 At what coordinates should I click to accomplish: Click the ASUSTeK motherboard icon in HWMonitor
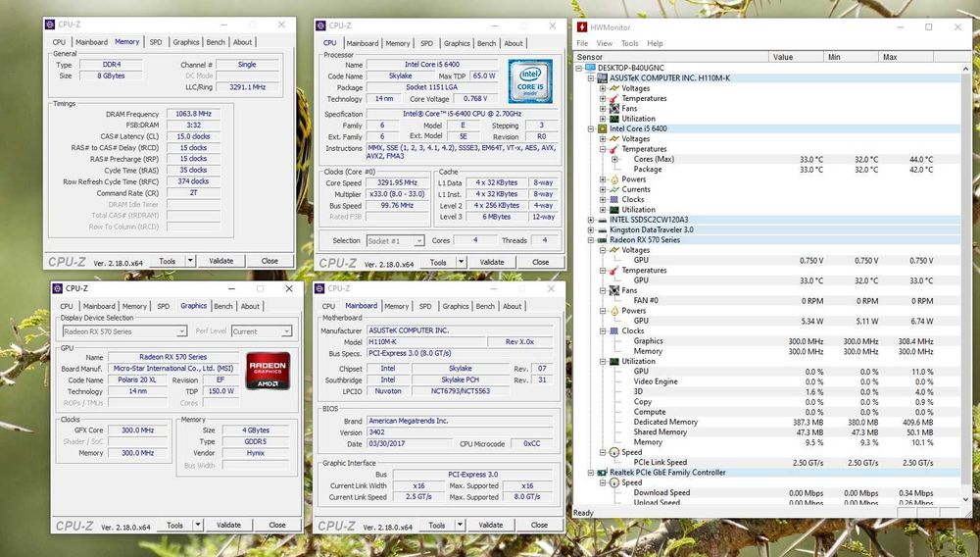(x=602, y=78)
